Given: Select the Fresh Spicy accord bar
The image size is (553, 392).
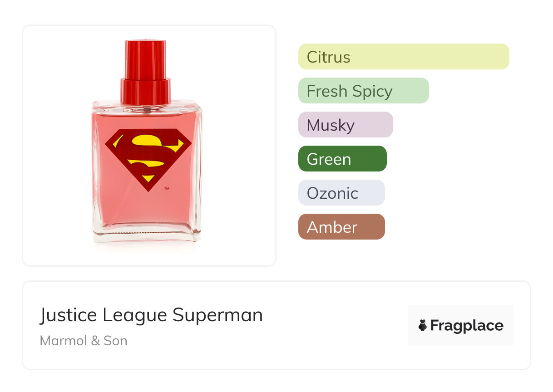Looking at the screenshot, I should tap(363, 91).
